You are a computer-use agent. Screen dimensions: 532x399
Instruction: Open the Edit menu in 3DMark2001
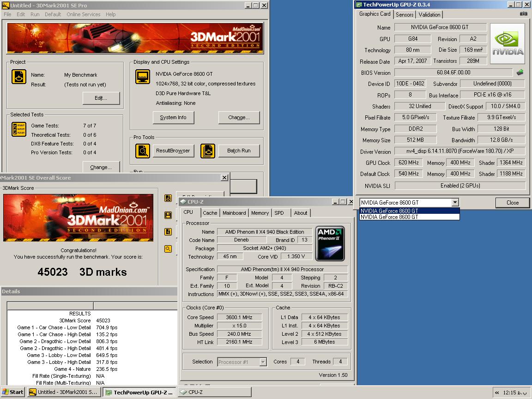pyautogui.click(x=21, y=14)
